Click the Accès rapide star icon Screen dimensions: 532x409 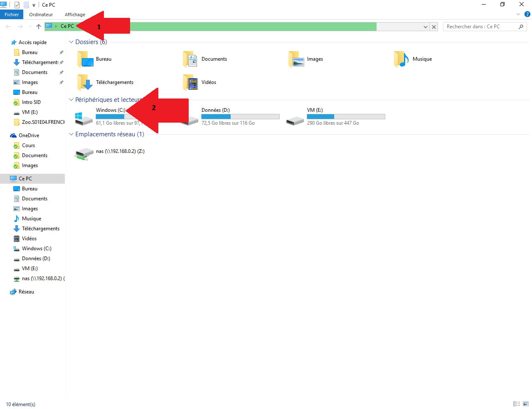13,42
